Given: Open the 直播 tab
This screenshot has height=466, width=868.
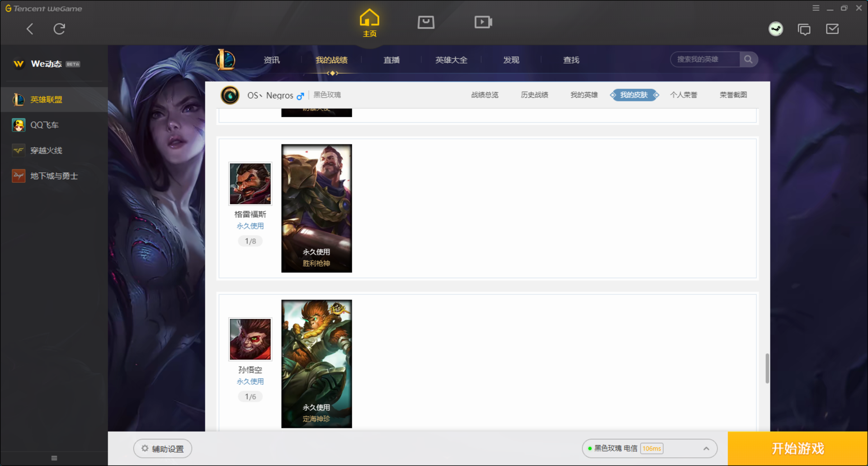Looking at the screenshot, I should (392, 60).
